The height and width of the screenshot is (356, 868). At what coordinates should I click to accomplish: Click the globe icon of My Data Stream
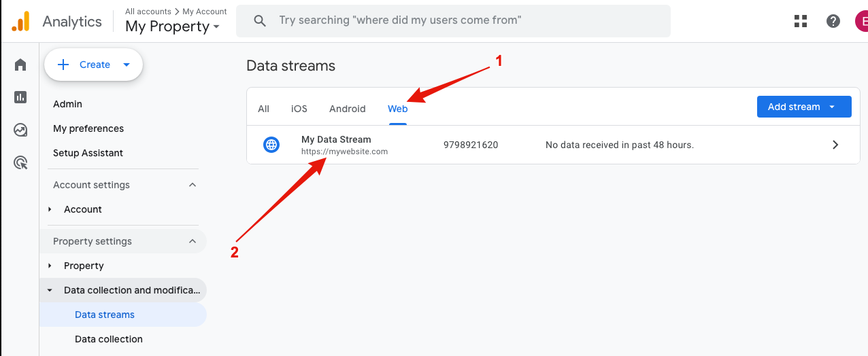(x=271, y=145)
